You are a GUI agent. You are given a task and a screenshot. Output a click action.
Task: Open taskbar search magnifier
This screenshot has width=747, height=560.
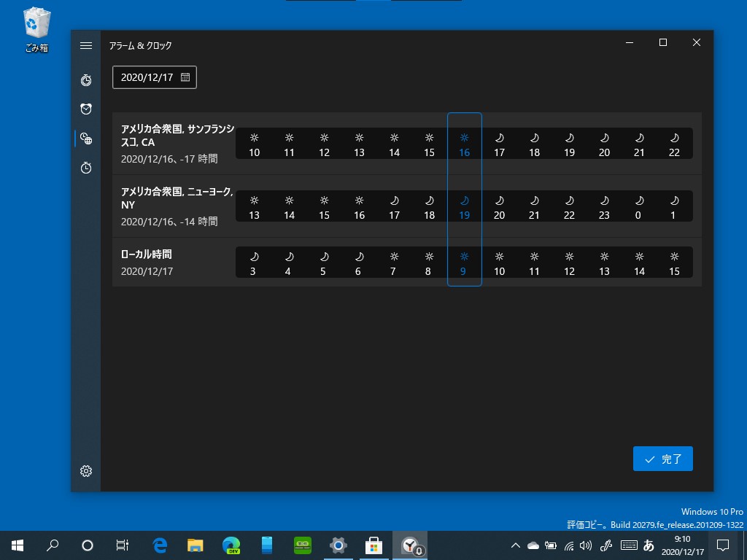pyautogui.click(x=53, y=545)
